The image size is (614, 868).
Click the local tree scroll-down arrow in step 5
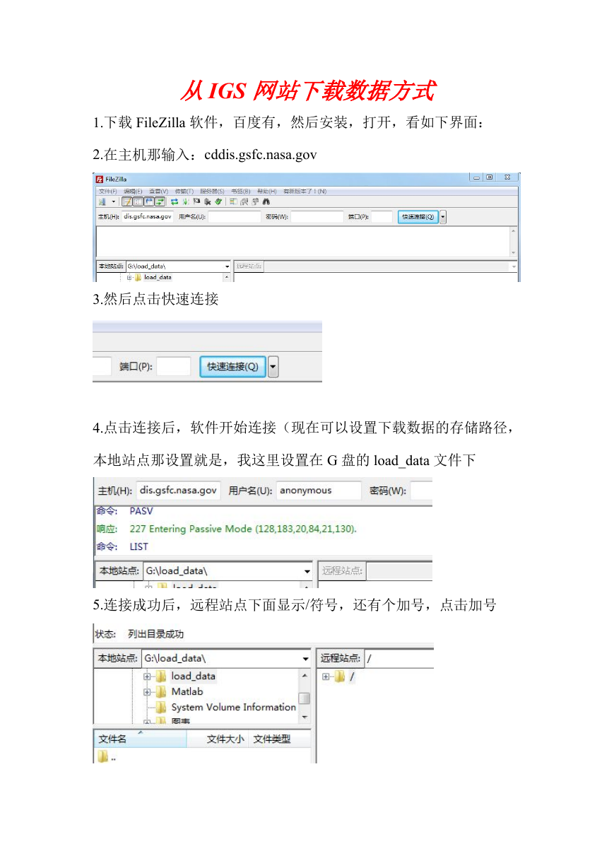305,717
